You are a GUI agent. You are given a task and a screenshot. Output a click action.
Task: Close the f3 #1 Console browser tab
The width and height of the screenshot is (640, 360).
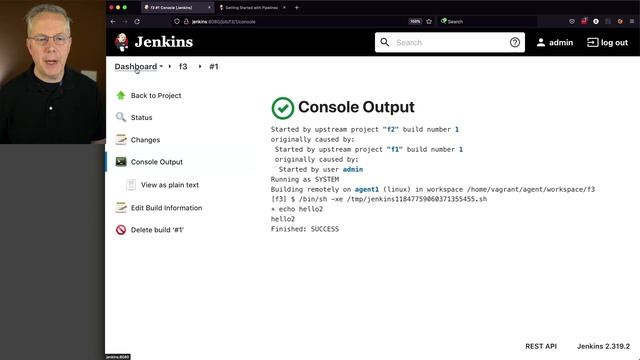(x=209, y=7)
